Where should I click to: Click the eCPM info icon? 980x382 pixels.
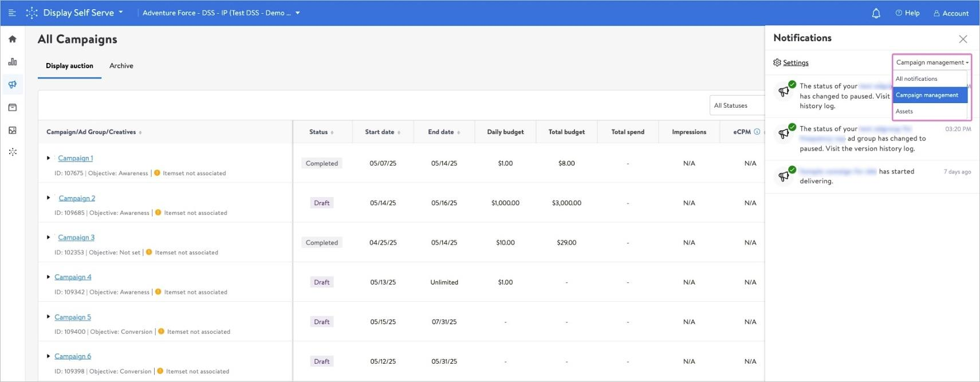(757, 132)
